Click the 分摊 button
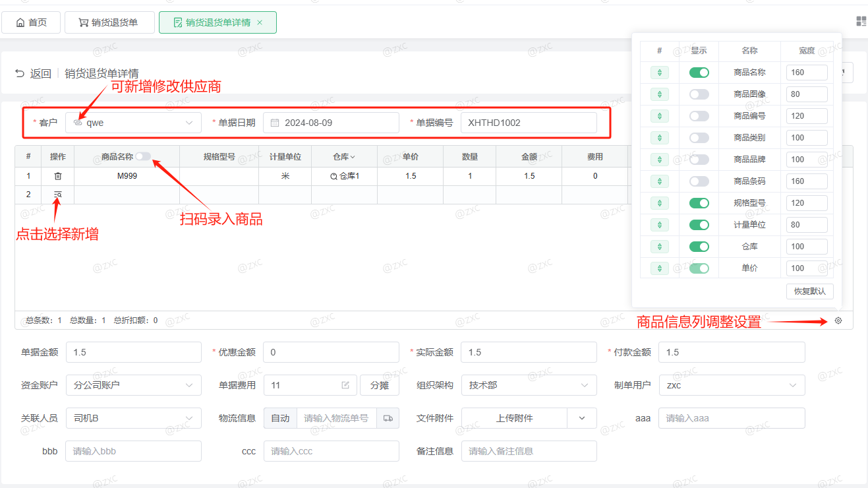The image size is (868, 488). pos(380,385)
